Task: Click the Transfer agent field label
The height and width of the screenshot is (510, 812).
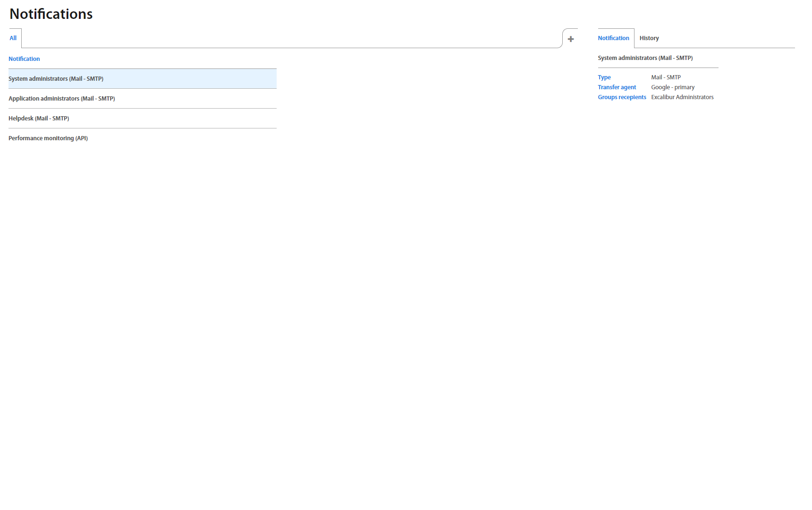Action: pyautogui.click(x=617, y=87)
